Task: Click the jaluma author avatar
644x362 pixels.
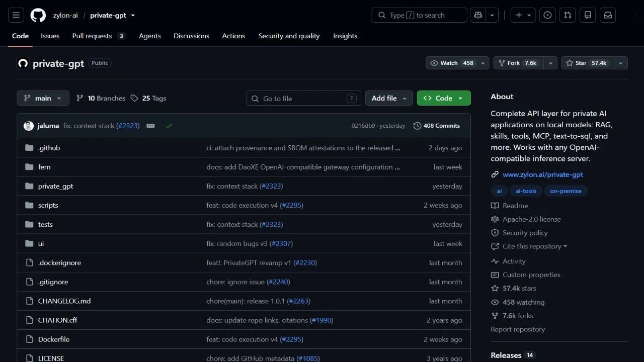Action: click(x=29, y=126)
